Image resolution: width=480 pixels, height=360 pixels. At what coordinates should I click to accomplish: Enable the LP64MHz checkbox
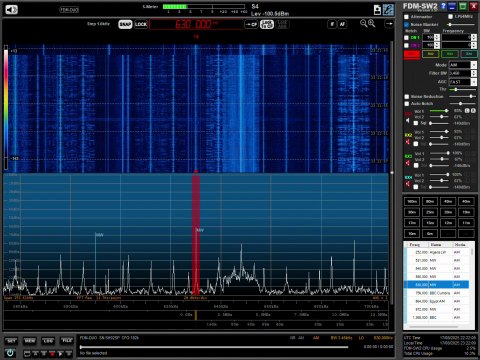(x=451, y=17)
